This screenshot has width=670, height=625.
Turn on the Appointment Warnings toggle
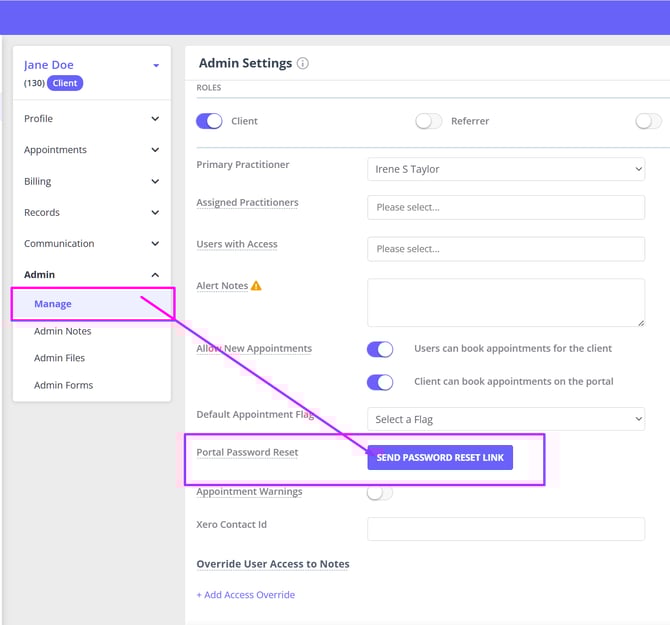click(x=380, y=492)
